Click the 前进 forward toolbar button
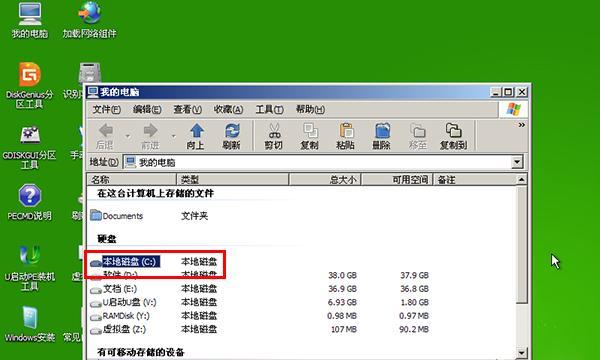 (x=150, y=137)
